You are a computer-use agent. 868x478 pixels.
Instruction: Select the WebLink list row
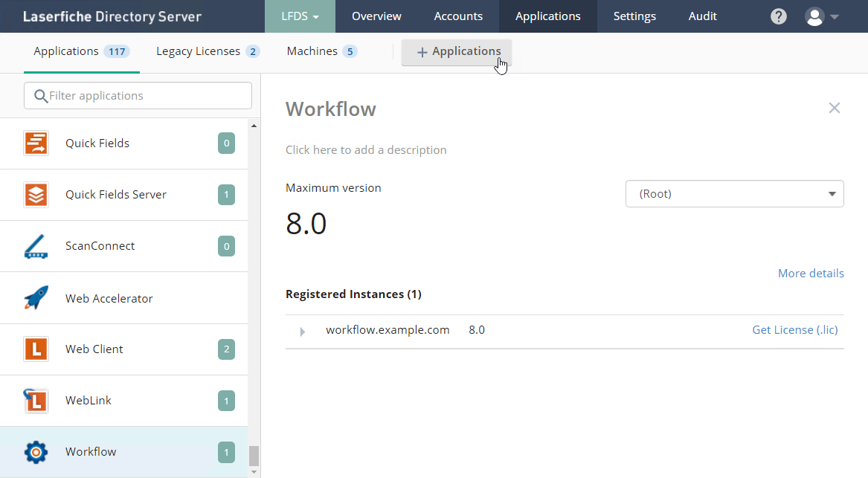point(124,401)
